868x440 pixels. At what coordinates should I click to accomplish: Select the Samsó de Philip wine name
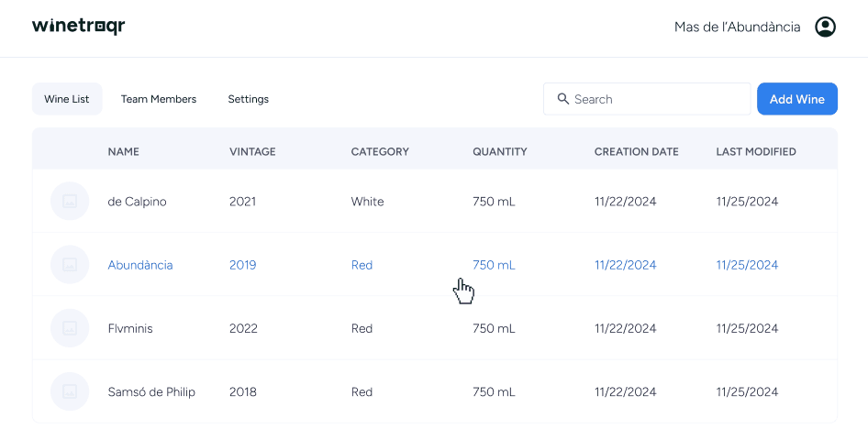coord(151,391)
